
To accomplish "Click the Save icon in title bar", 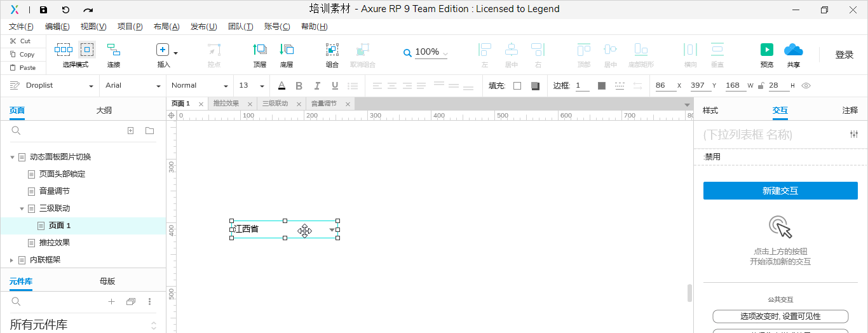I will pos(43,10).
